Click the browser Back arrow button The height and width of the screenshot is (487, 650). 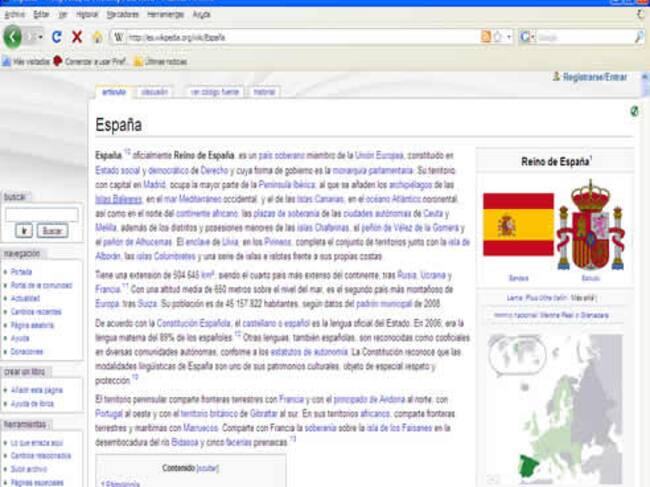coord(13,37)
